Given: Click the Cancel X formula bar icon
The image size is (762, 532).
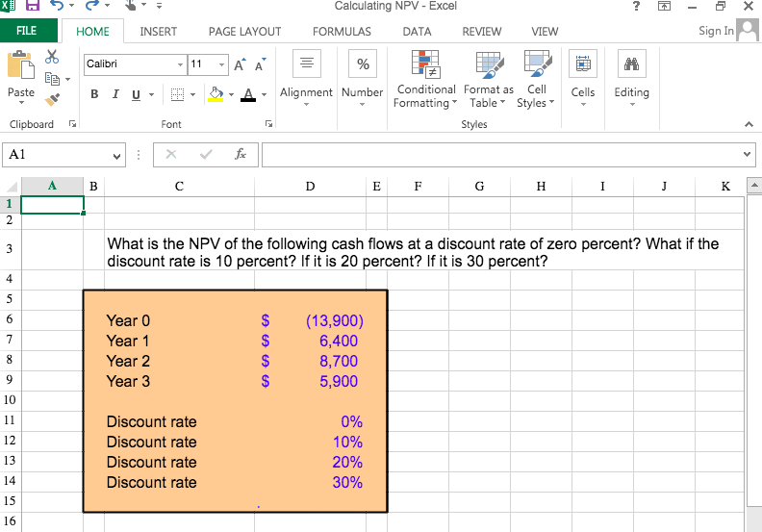Looking at the screenshot, I should click(x=171, y=155).
